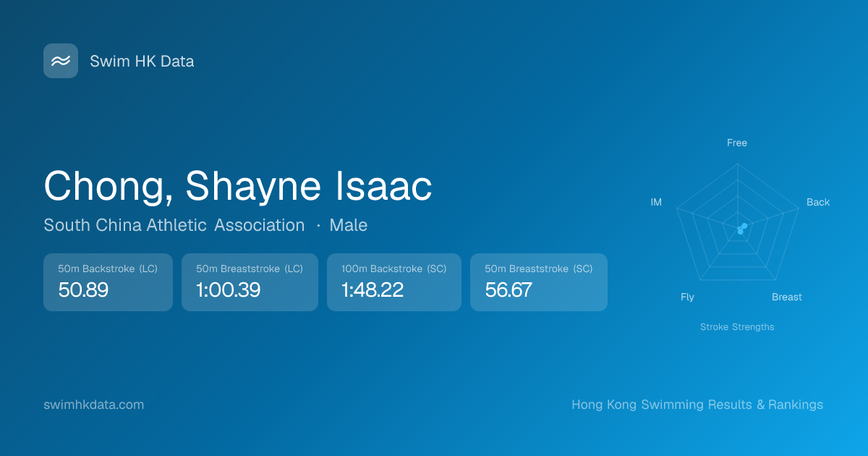Select the 50m Backstroke (LC) label
The width and height of the screenshot is (868, 456).
tap(108, 269)
